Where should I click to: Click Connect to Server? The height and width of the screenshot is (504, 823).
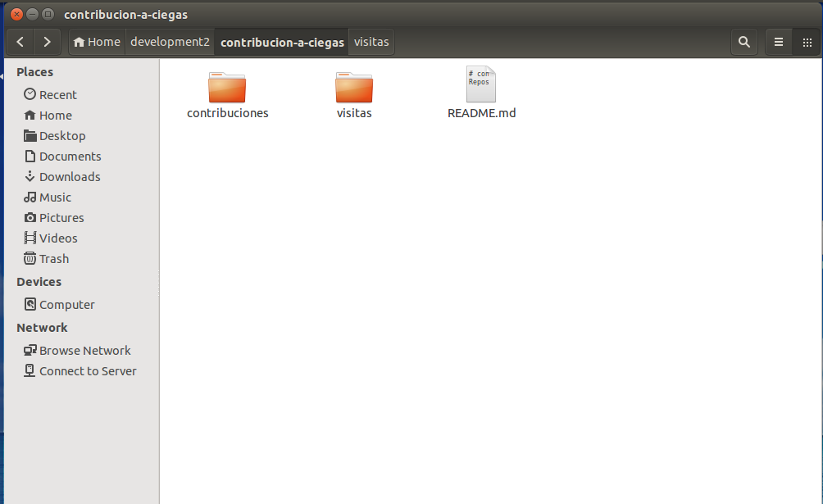click(x=87, y=371)
